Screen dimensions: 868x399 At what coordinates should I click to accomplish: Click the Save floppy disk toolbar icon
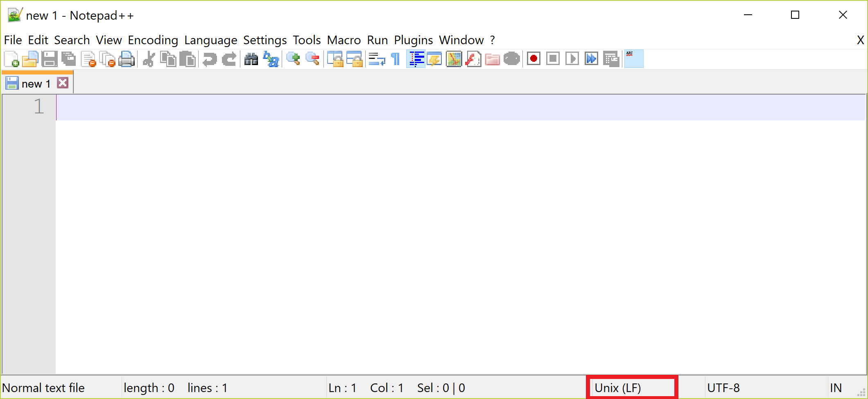pyautogui.click(x=50, y=59)
